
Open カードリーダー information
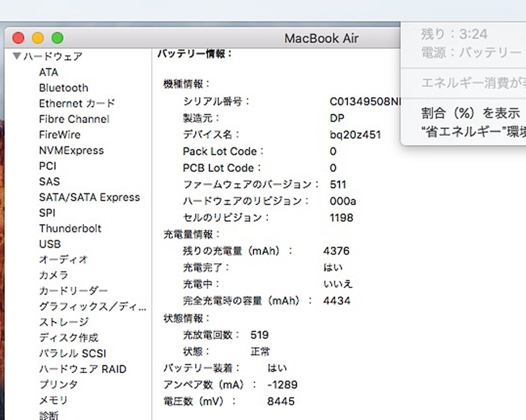click(73, 291)
